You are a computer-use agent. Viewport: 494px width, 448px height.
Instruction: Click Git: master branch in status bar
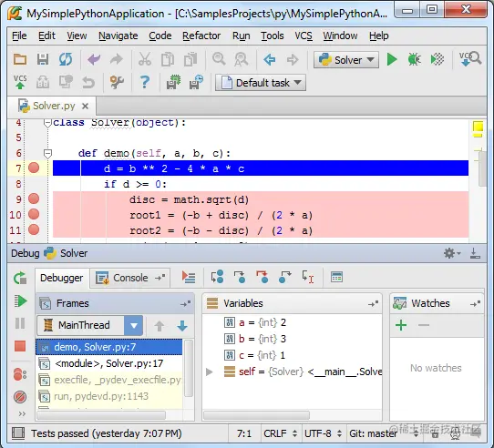point(373,433)
